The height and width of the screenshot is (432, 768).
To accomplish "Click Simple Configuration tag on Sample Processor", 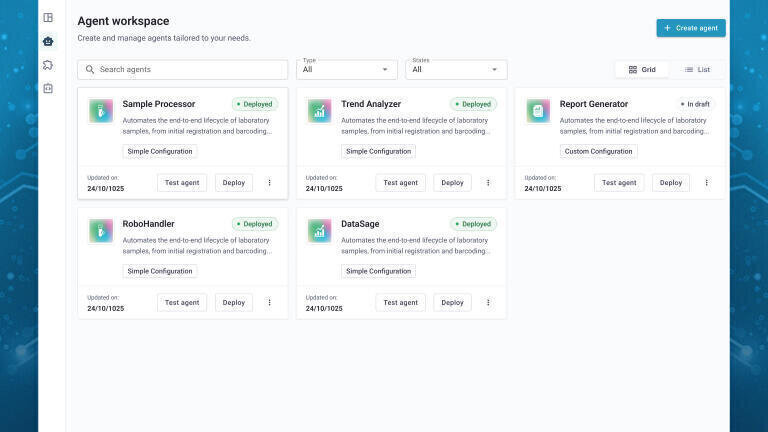I will [x=160, y=151].
